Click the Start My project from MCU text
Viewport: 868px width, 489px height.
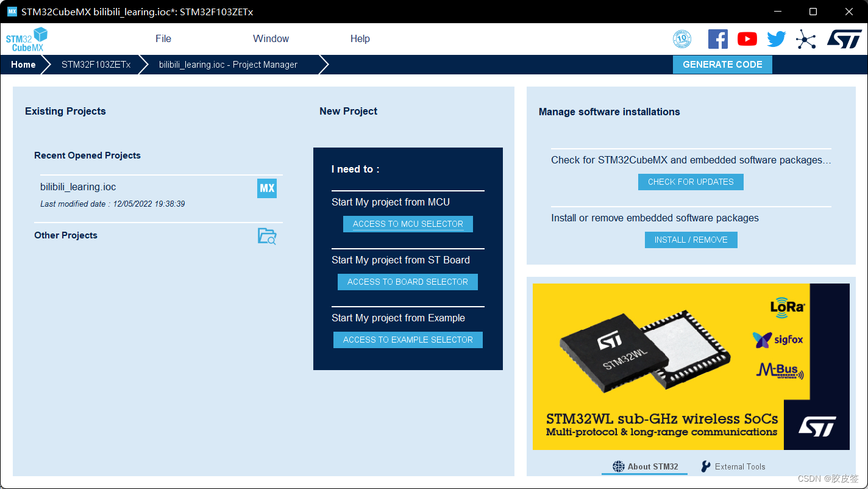391,202
